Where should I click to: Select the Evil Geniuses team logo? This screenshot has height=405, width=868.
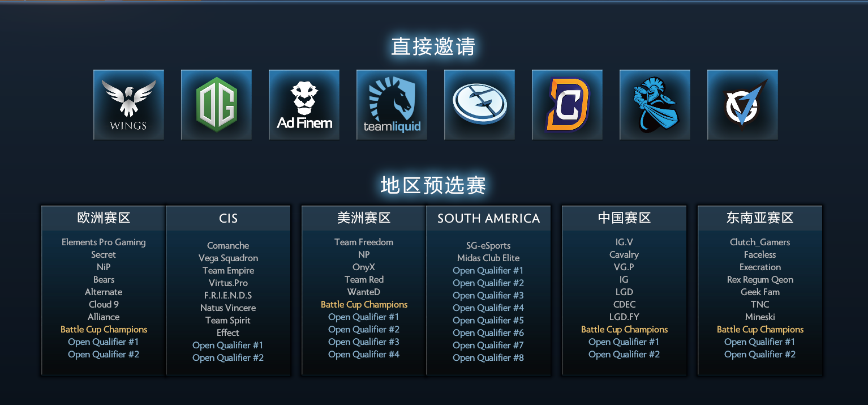pos(479,105)
